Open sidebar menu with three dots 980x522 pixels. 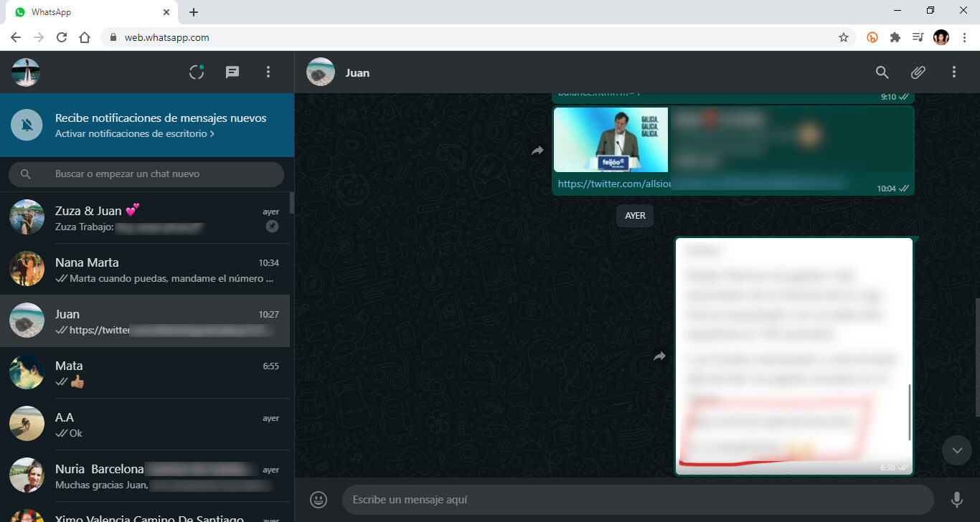[x=268, y=72]
